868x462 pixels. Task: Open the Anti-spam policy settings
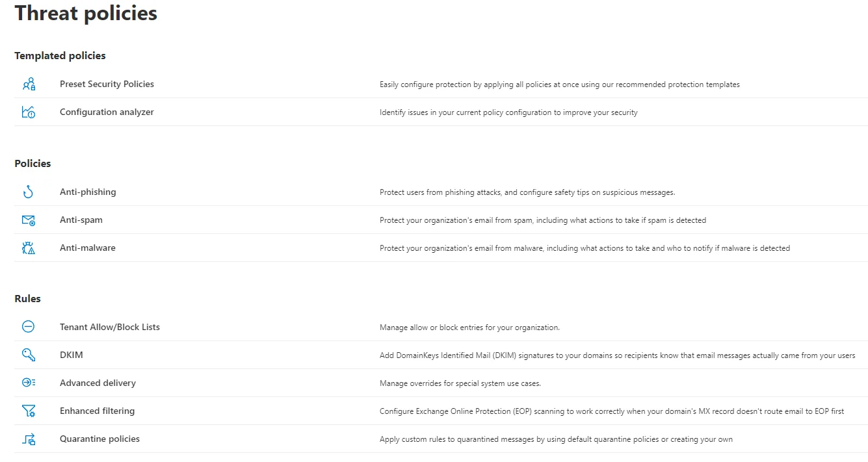click(81, 220)
